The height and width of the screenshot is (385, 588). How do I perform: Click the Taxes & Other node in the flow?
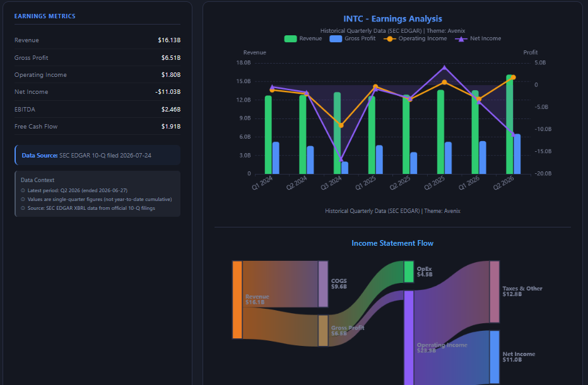point(495,292)
